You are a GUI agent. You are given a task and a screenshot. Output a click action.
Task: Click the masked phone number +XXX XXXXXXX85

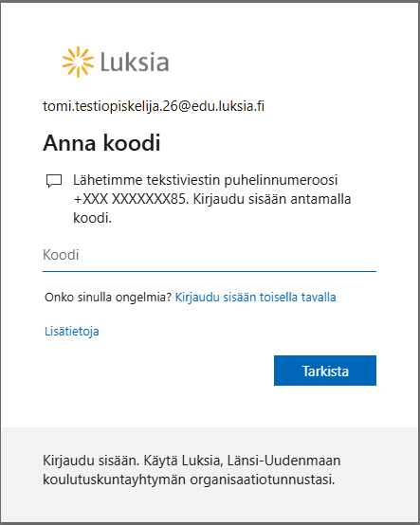tap(129, 199)
